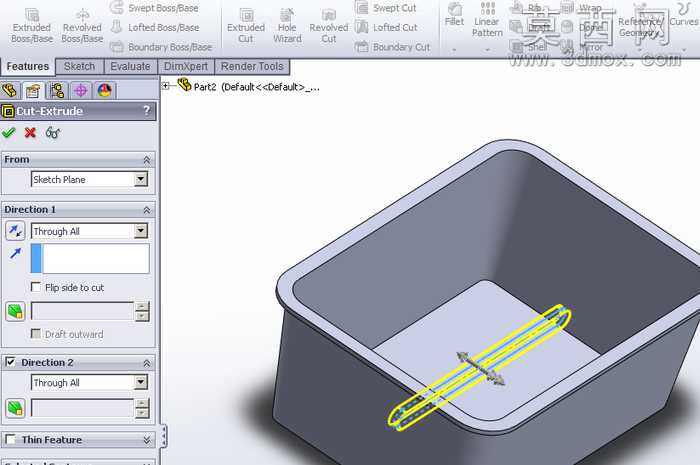Choose Lofted Boss/Base

(154, 27)
